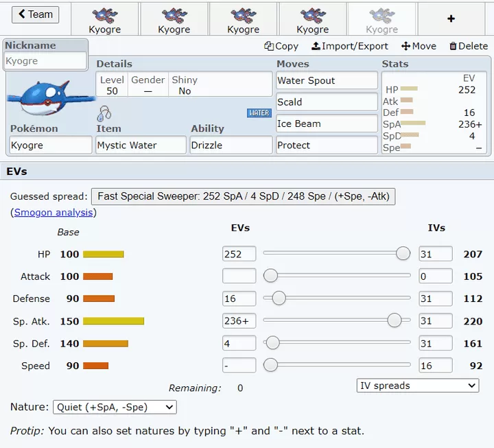Edit the HP EV field 252
Screen dimensions: 494x448
tap(239, 254)
